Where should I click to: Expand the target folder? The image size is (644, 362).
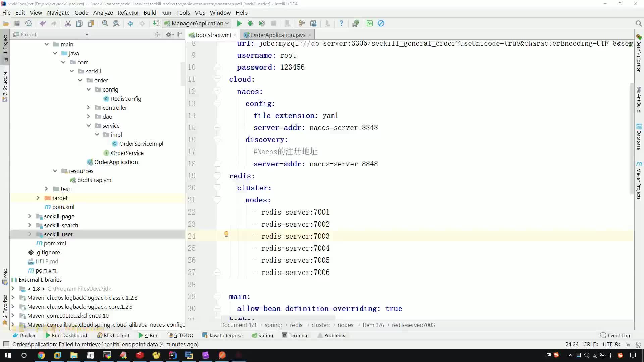(38, 198)
